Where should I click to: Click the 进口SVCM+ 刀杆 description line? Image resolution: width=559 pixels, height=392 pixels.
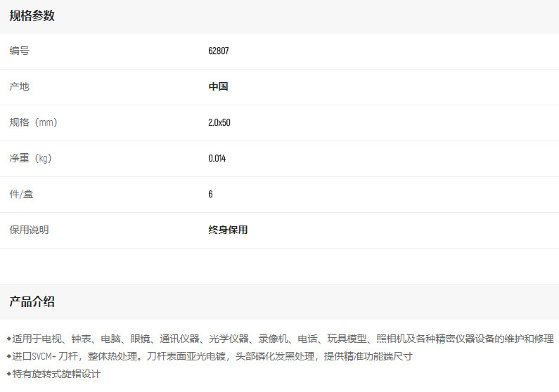pyautogui.click(x=212, y=356)
